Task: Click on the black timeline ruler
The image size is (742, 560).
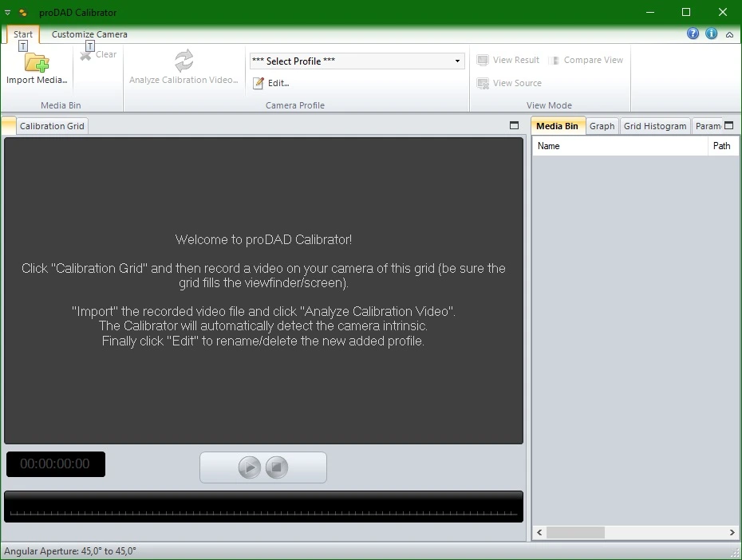Action: [263, 507]
